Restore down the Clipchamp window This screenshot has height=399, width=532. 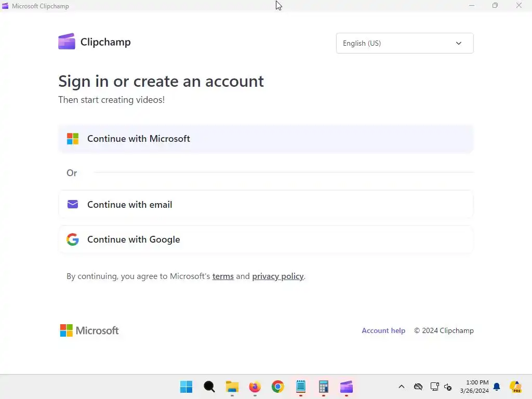pos(495,5)
